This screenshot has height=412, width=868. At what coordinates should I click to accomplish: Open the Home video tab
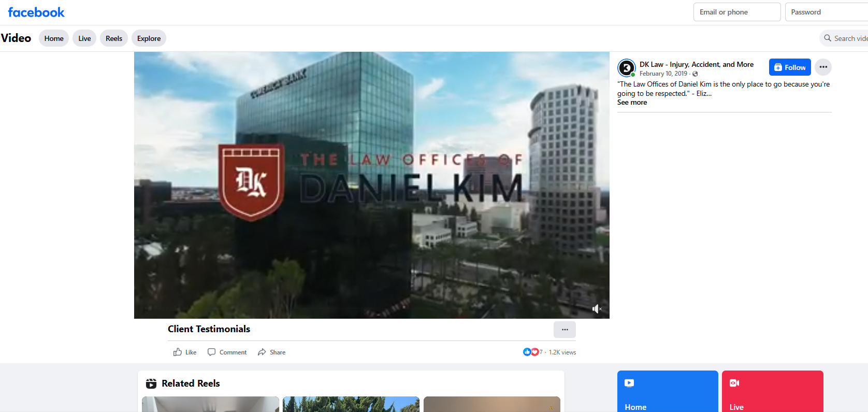pos(54,38)
